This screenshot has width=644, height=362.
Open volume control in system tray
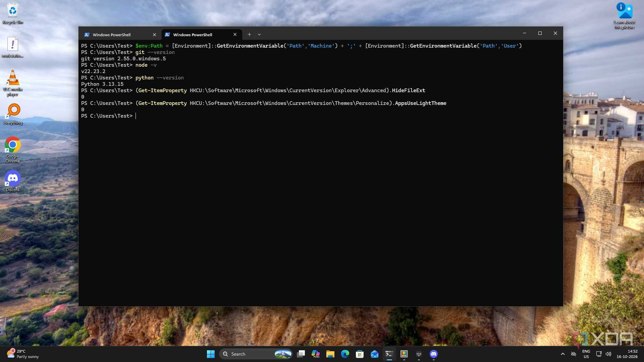click(608, 354)
